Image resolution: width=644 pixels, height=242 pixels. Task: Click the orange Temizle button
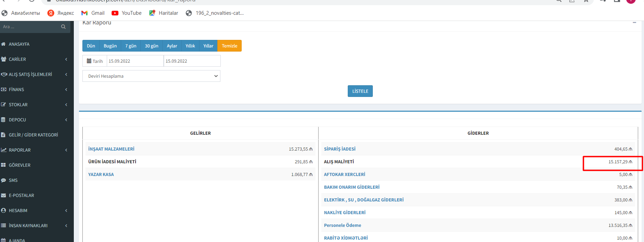(x=229, y=46)
